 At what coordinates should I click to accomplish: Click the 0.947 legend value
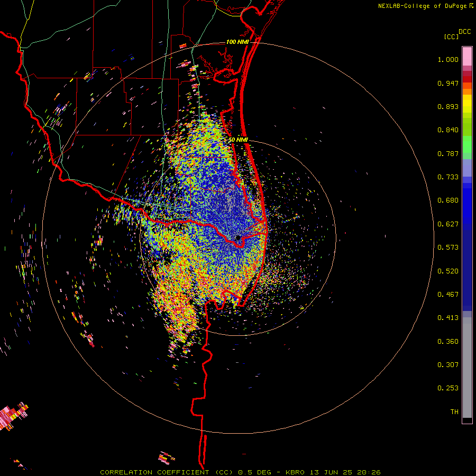pos(448,83)
